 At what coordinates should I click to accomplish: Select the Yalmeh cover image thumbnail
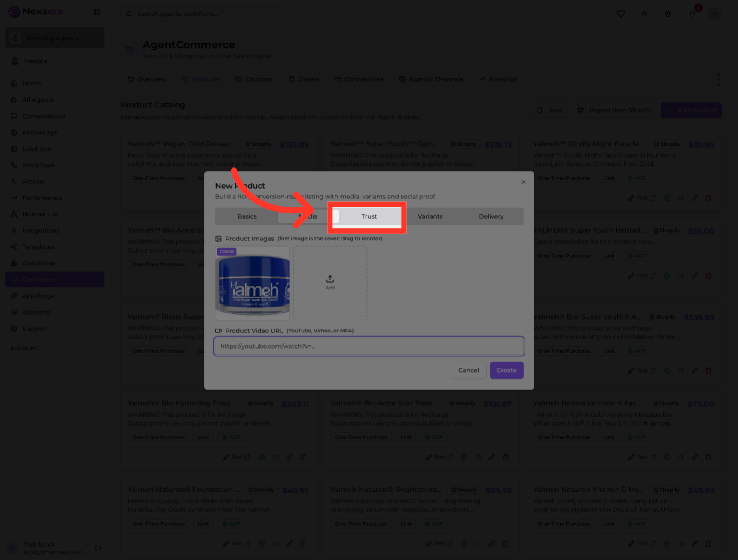point(252,283)
